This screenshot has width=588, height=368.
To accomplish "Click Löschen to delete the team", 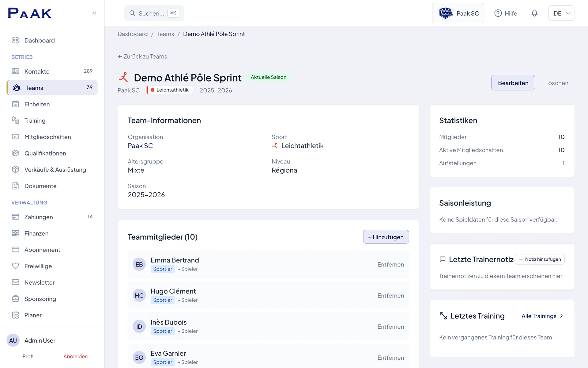I will [x=556, y=83].
